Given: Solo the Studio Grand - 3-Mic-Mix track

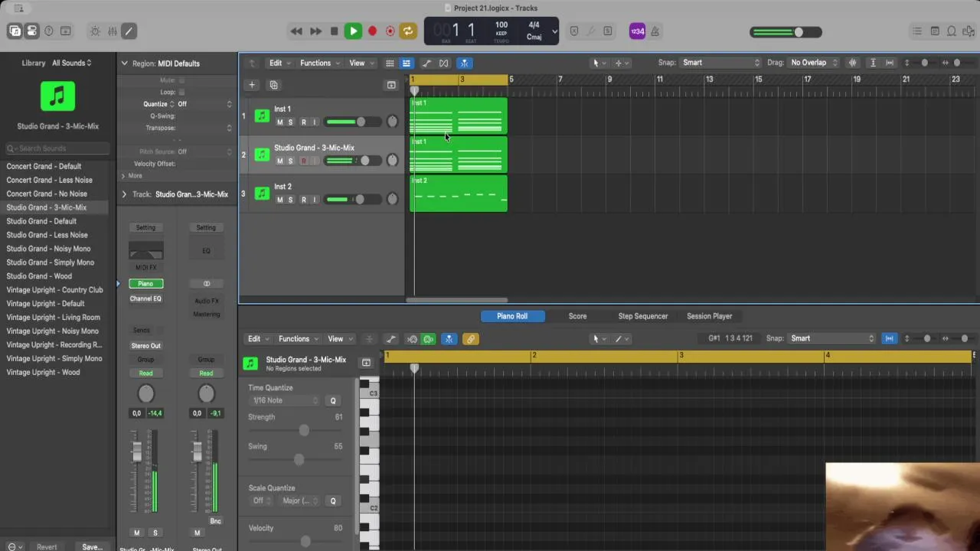Looking at the screenshot, I should [x=290, y=161].
